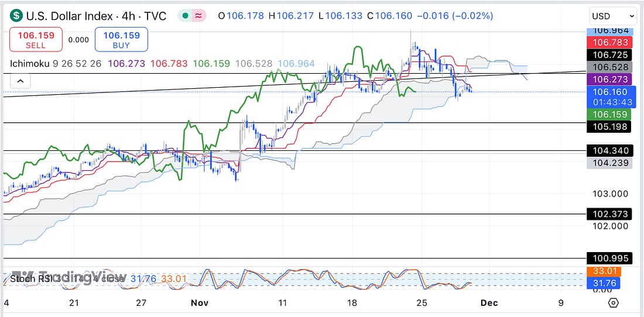The width and height of the screenshot is (644, 317).
Task: Click the green market status dot
Action: pos(184,16)
